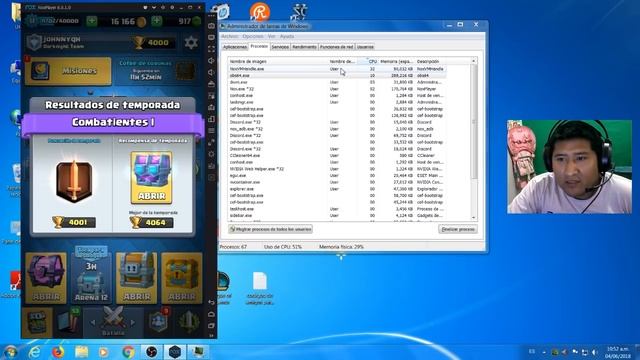Viewport: 640px width, 360px height.
Task: Open the crown chest panel
Action: click(157, 71)
